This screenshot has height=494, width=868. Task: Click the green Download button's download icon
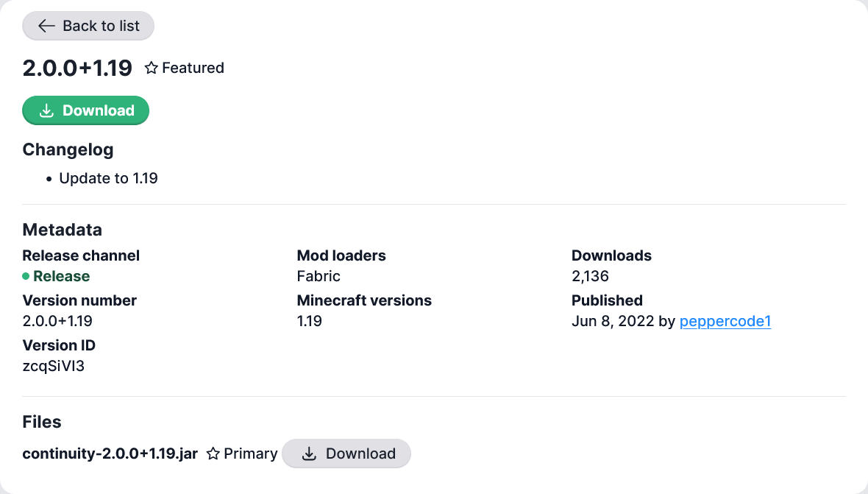(47, 110)
